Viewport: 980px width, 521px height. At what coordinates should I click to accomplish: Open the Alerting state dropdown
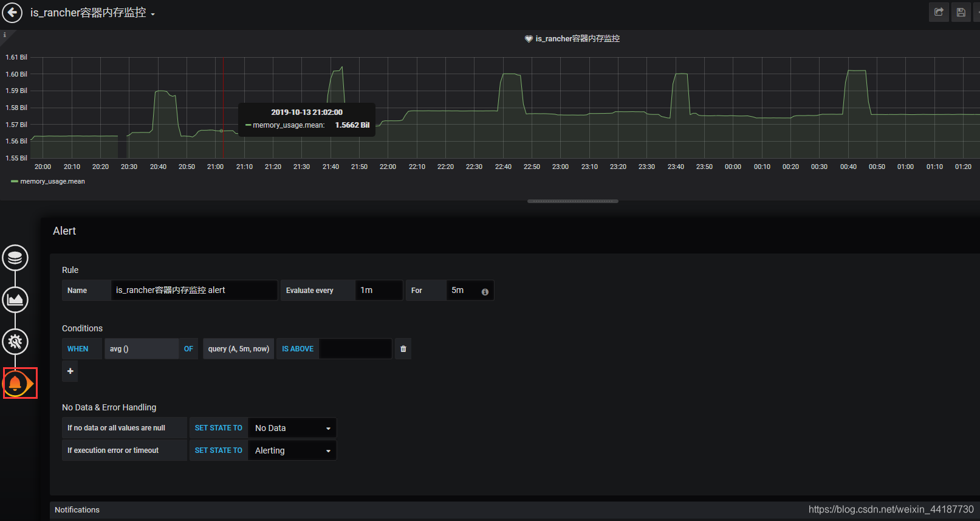(x=292, y=450)
